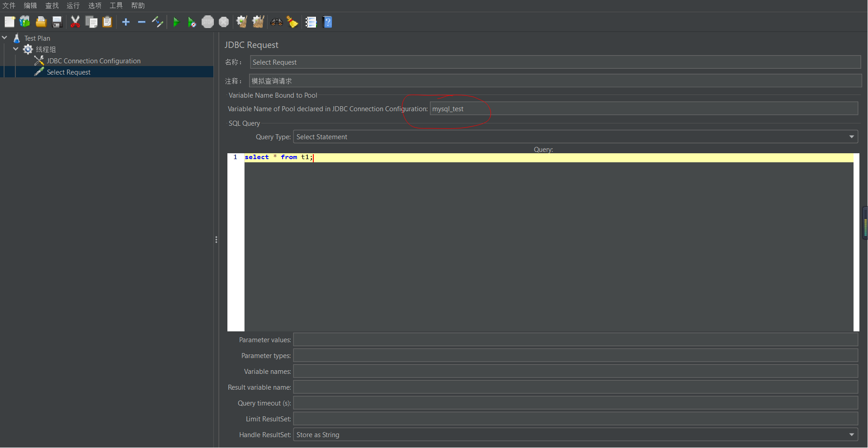Click the Variable names field
The width and height of the screenshot is (868, 448).
point(576,371)
